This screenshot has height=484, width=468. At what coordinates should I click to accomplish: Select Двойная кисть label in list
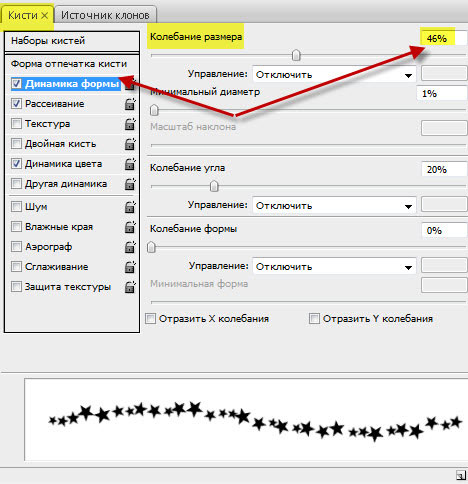coord(61,144)
